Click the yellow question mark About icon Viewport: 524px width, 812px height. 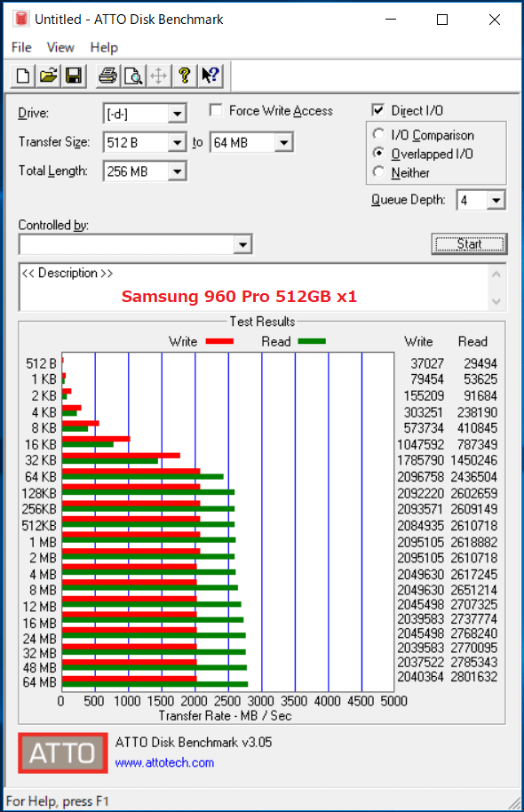[x=185, y=76]
